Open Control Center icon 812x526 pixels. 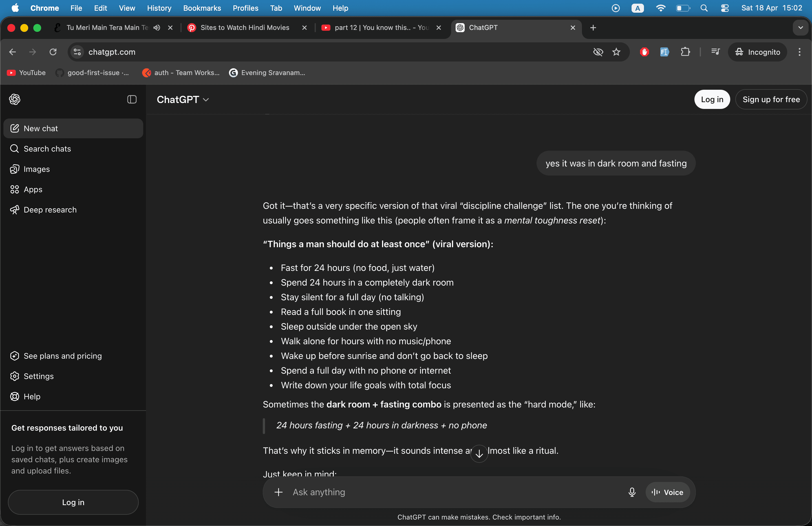point(725,8)
